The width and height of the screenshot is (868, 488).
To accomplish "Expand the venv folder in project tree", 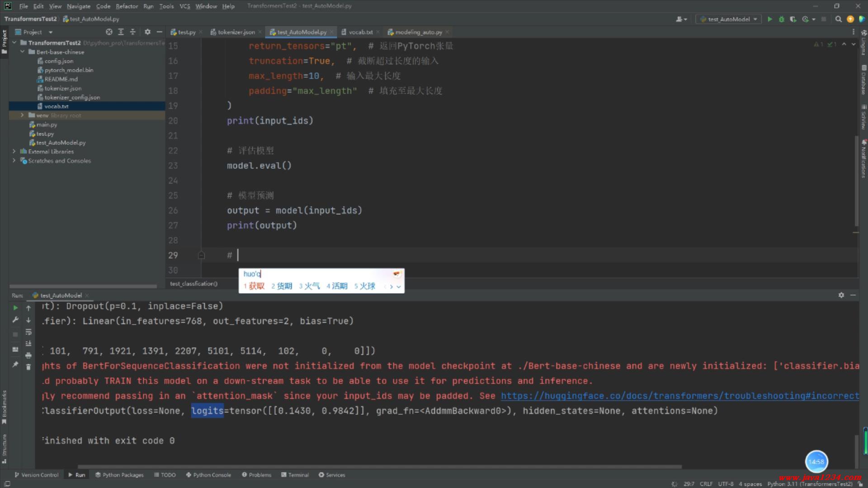I will (22, 115).
